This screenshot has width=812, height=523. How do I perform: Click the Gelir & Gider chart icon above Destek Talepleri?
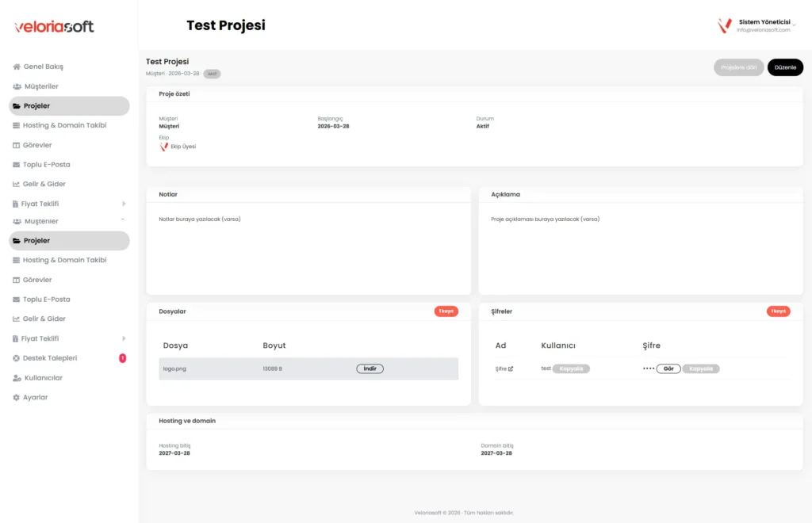coord(16,319)
